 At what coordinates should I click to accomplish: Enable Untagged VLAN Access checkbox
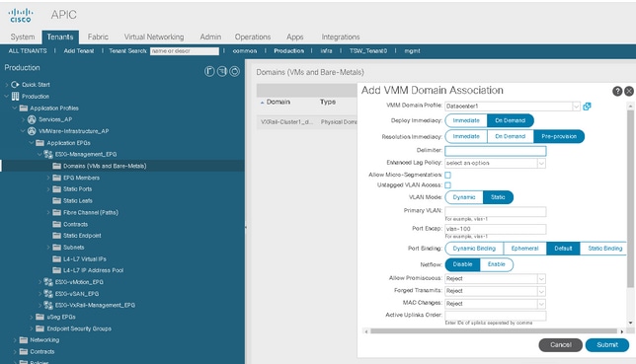(x=447, y=185)
